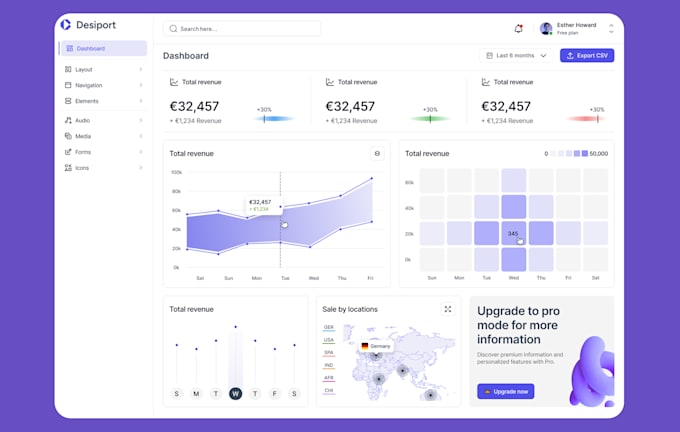Click the Navigation sidebar icon
This screenshot has height=432, width=680.
tap(68, 85)
